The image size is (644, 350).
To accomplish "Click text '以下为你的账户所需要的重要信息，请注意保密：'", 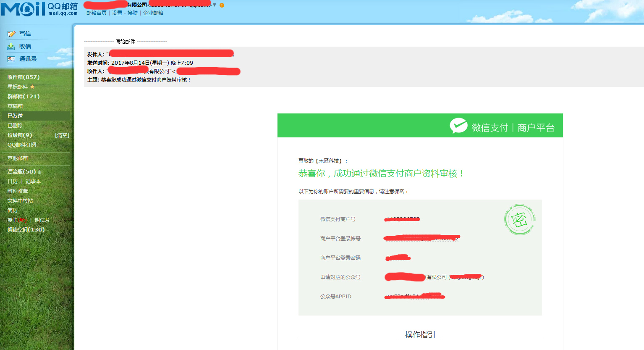I will [354, 192].
